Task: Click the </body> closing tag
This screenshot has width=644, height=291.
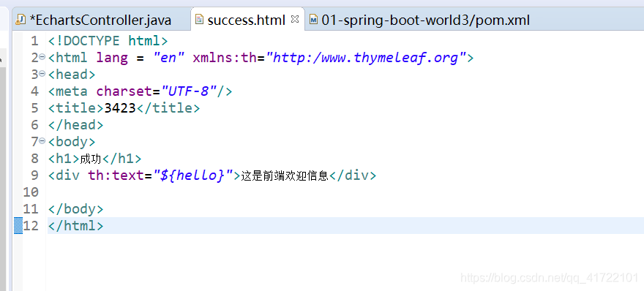Action: coord(75,209)
